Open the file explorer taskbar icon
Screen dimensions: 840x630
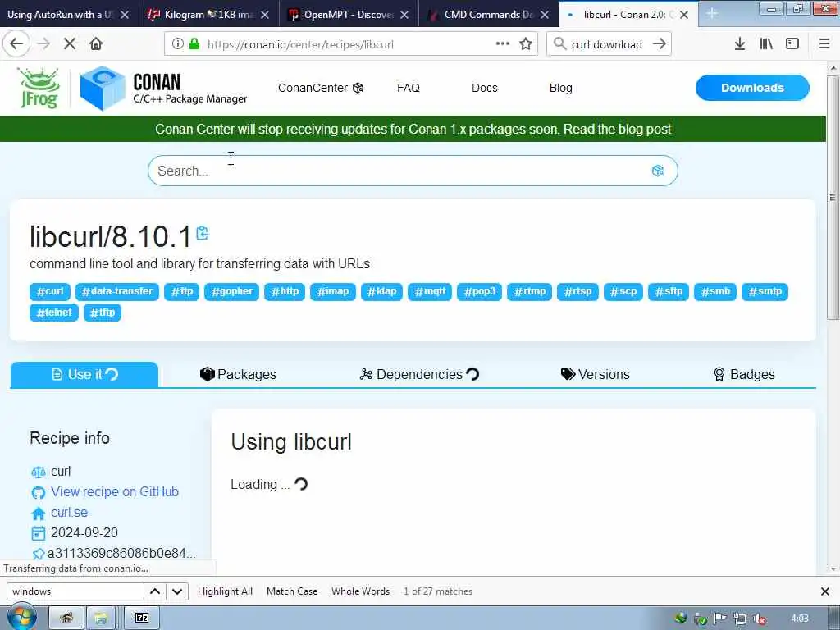(x=101, y=618)
